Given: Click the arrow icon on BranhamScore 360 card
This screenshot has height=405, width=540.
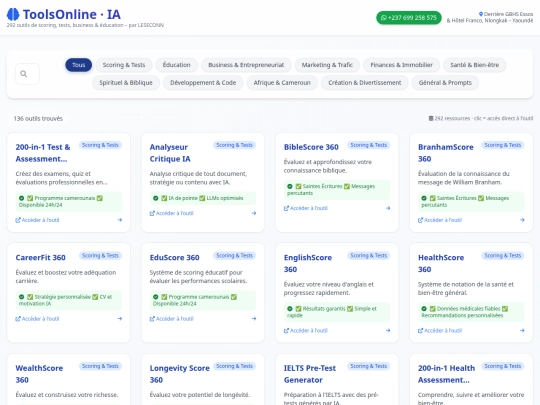Looking at the screenshot, I should (522, 220).
